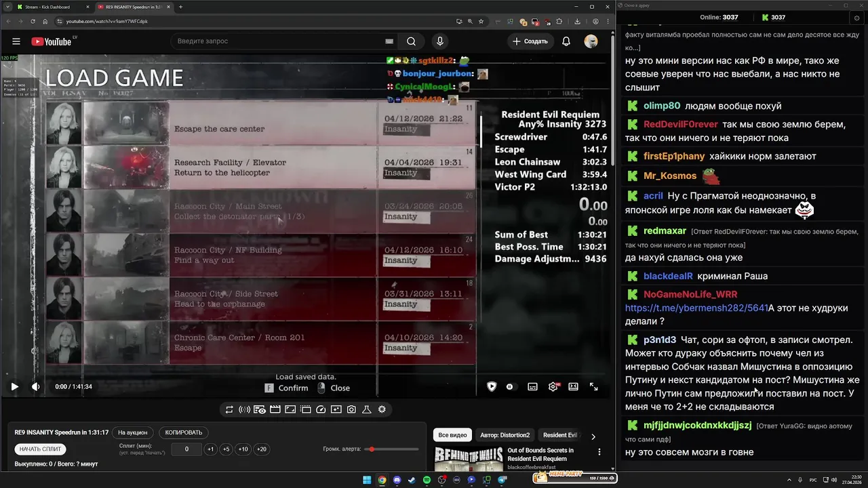Screen dimensions: 868x488
Task: Add +20 minutes to split
Action: (262, 449)
